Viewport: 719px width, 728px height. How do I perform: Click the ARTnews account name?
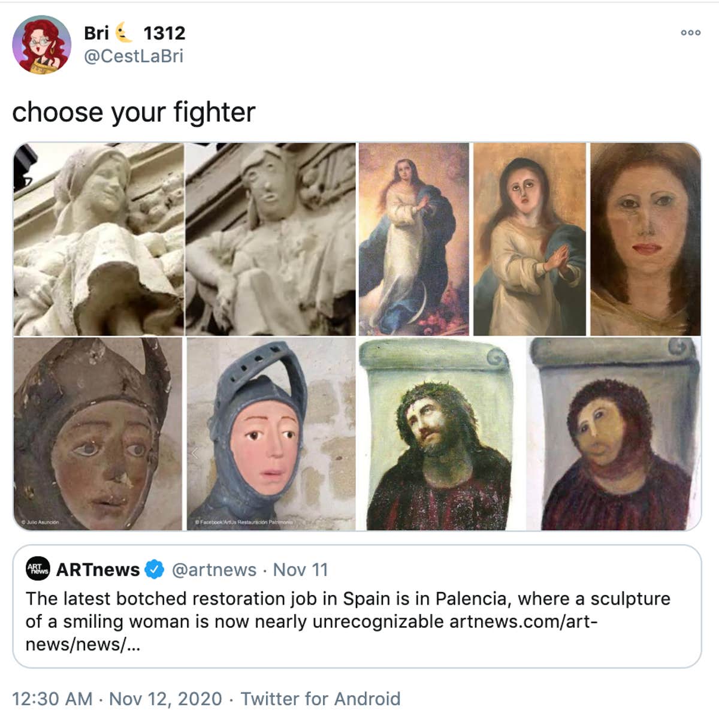coord(98,569)
